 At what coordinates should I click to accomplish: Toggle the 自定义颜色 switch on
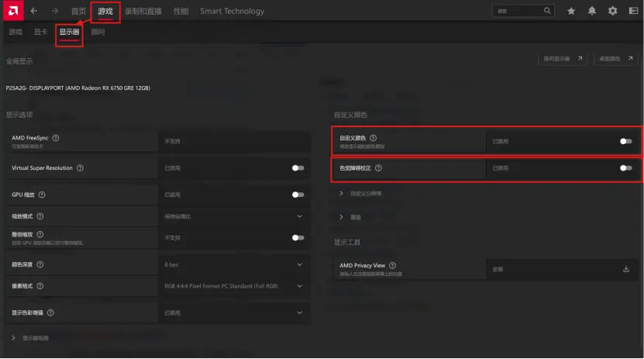coord(625,141)
